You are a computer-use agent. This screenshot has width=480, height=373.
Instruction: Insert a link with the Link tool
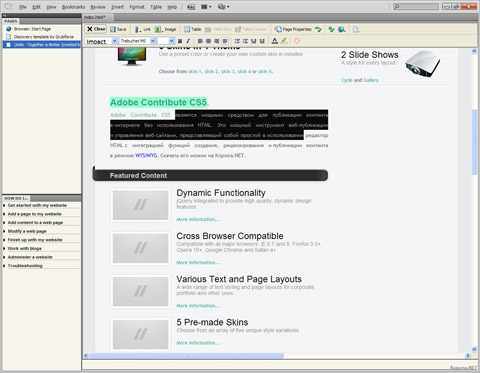point(143,29)
